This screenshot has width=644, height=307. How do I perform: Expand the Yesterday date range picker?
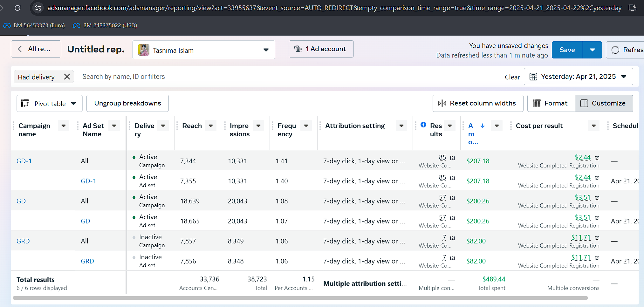point(578,77)
